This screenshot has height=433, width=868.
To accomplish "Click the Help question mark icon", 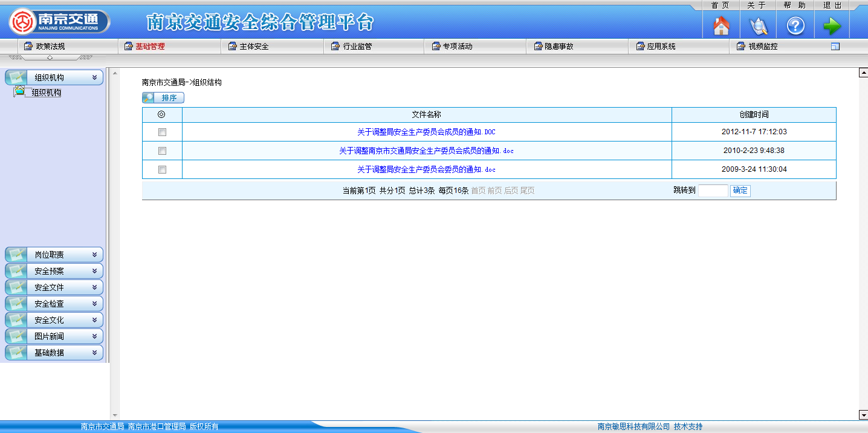I will click(x=795, y=25).
